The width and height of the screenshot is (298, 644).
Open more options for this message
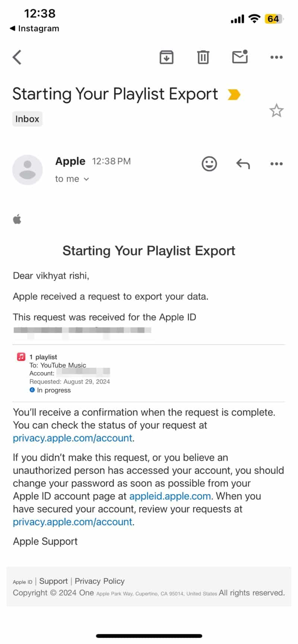(x=276, y=164)
